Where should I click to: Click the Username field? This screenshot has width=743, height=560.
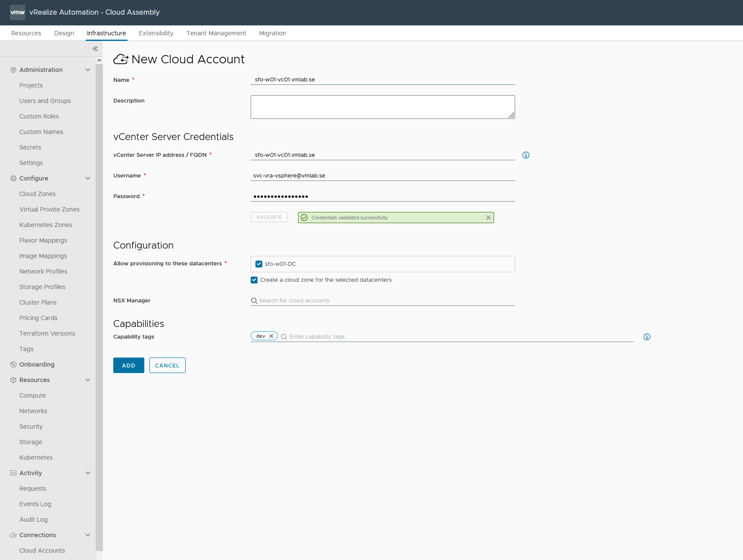383,176
